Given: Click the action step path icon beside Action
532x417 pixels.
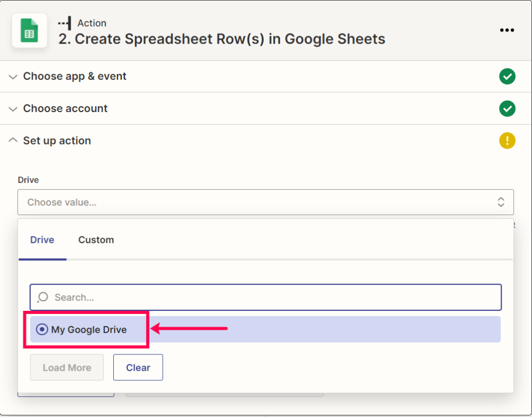Looking at the screenshot, I should [64, 23].
